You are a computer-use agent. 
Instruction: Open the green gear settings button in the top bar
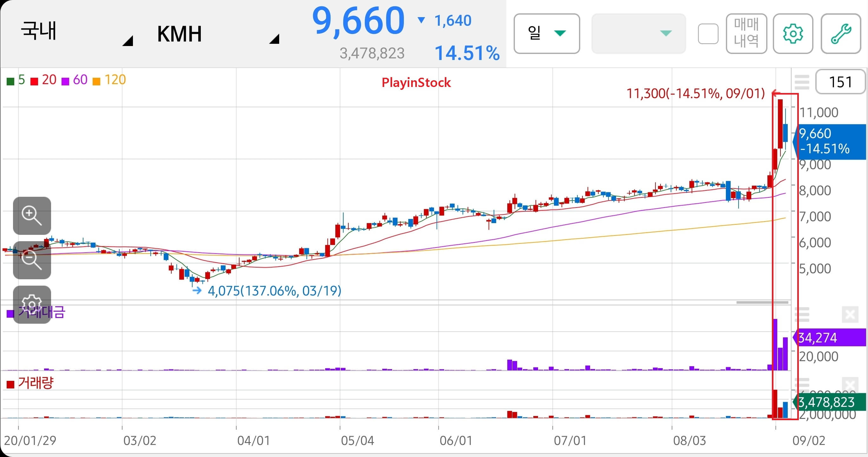793,33
